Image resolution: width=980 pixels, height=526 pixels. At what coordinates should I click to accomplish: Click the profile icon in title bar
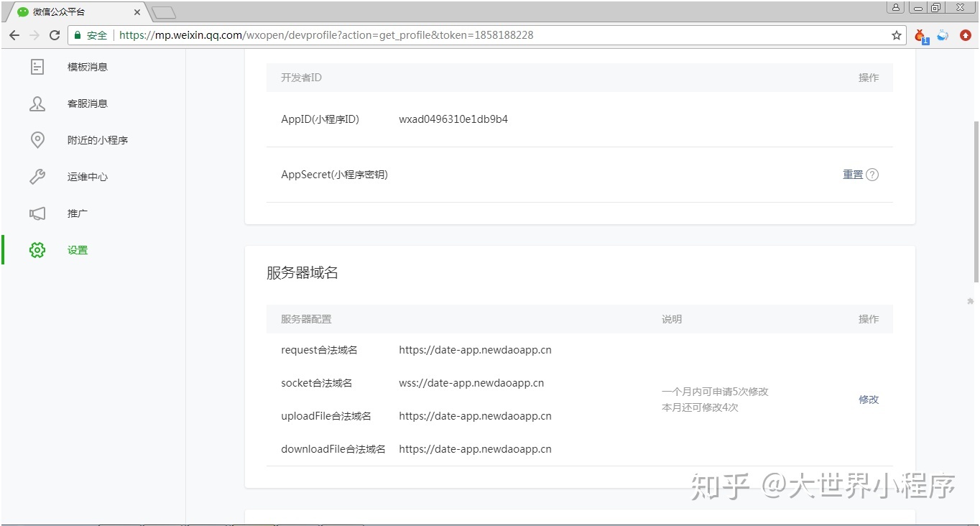point(896,7)
